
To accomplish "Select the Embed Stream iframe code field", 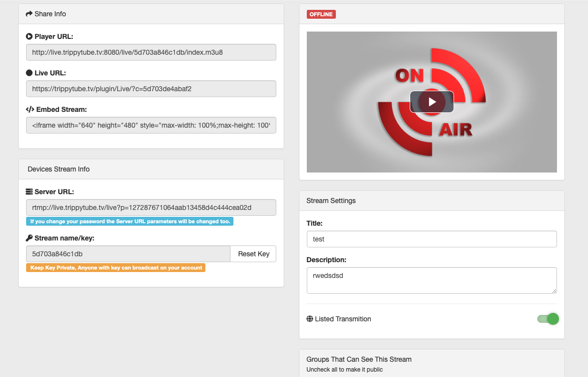I will [x=151, y=125].
